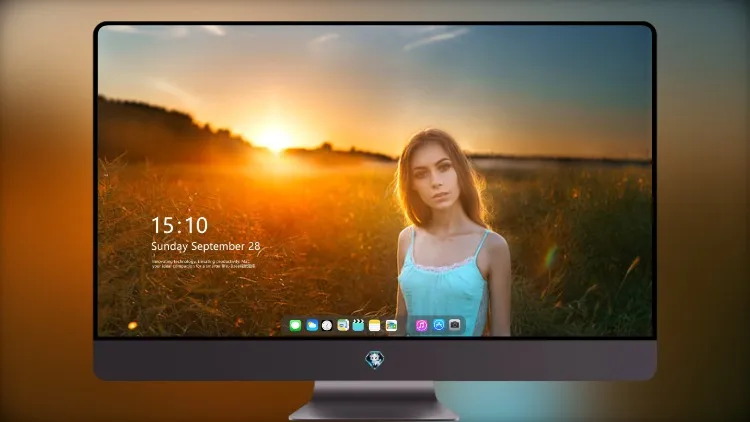Open the Weather app in dock
750x422 pixels.
[311, 325]
